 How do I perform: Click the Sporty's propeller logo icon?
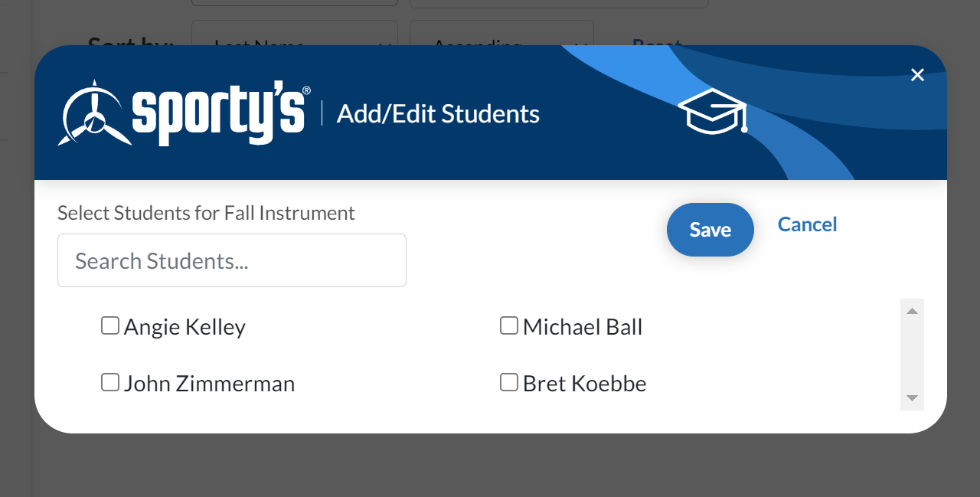94,113
